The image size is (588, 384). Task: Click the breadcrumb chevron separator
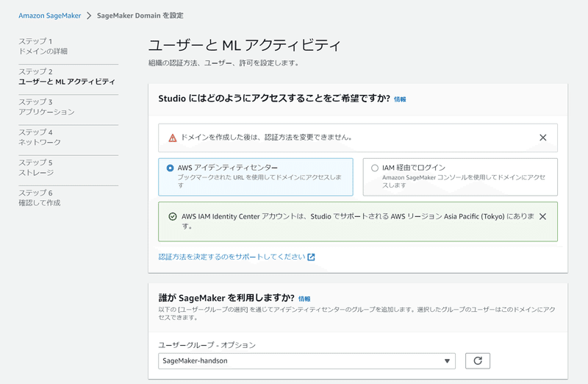pos(89,15)
